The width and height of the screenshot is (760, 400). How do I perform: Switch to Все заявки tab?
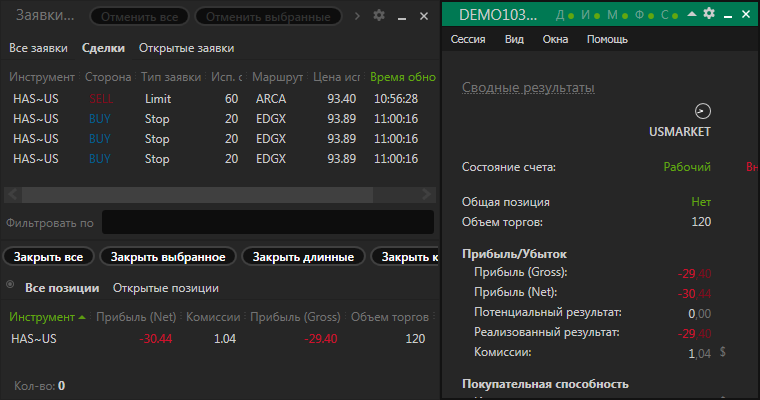[x=38, y=48]
